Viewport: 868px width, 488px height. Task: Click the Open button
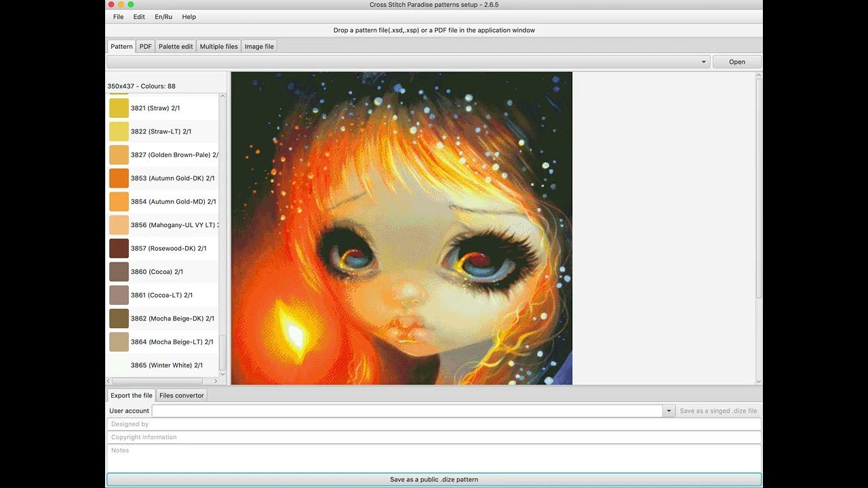click(x=736, y=62)
